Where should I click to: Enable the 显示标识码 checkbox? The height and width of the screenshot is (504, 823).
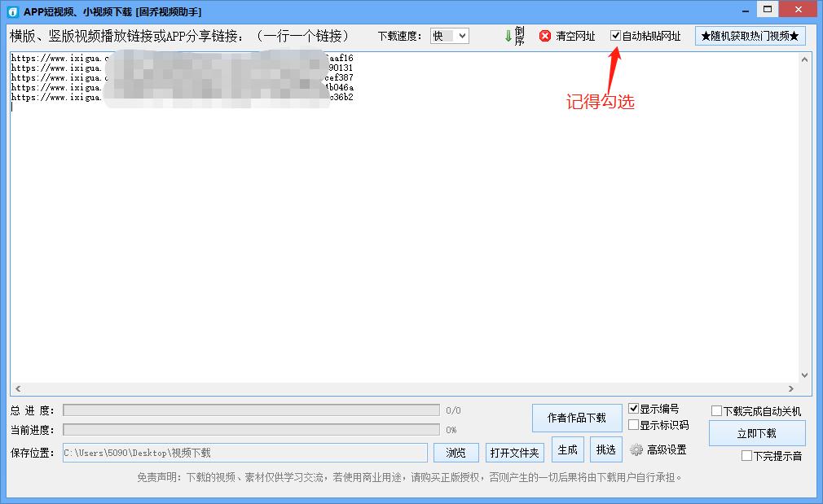pos(633,424)
